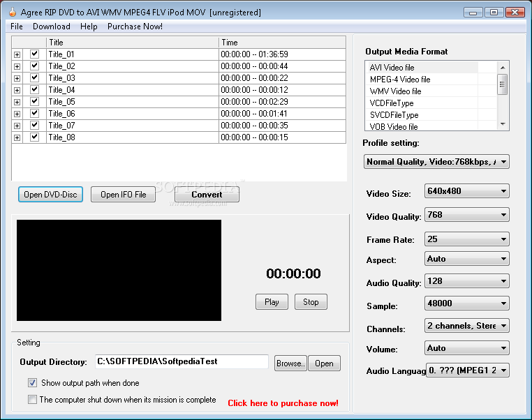Screen dimensions: 532x420
Task: Expand the Title_03 row
Action: click(17, 78)
